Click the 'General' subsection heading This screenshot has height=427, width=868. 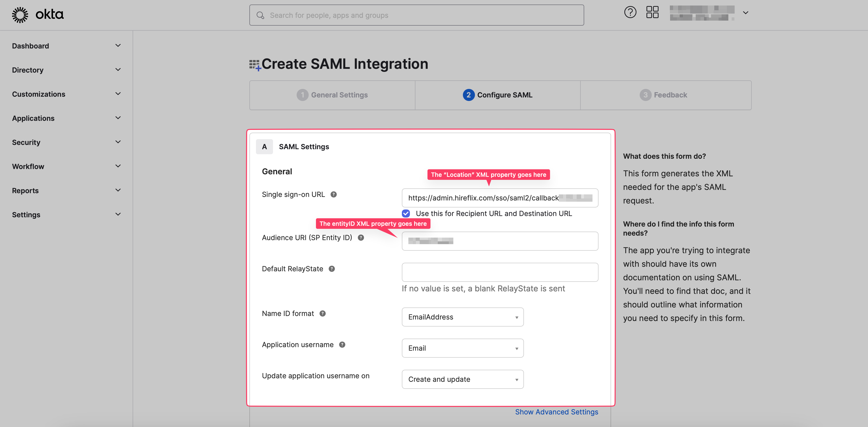pyautogui.click(x=277, y=172)
